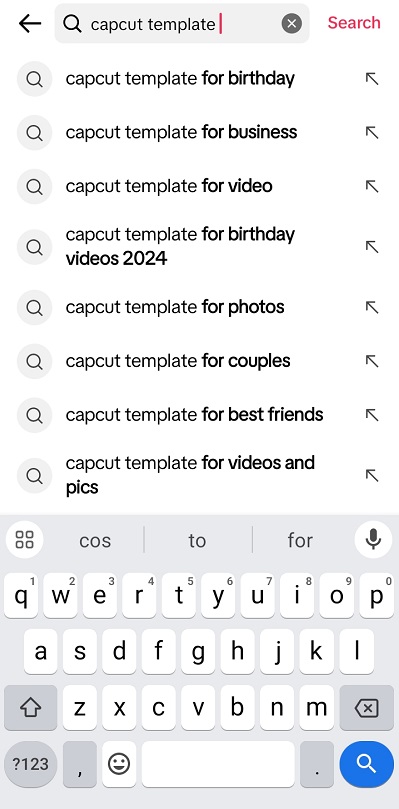Image resolution: width=399 pixels, height=809 pixels.
Task: Switch to ?123 symbols keyboard
Action: (30, 764)
